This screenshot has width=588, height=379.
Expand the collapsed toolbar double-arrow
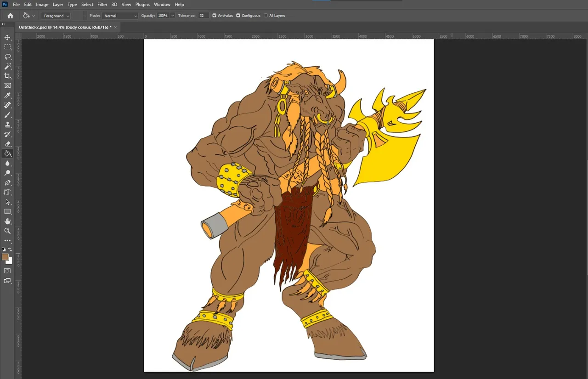pos(4,24)
